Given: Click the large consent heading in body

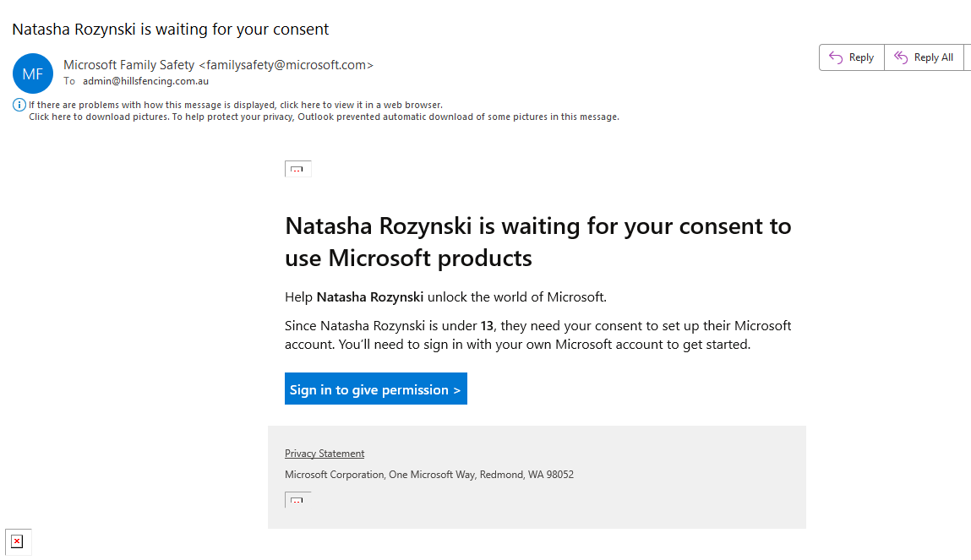Looking at the screenshot, I should pos(538,242).
